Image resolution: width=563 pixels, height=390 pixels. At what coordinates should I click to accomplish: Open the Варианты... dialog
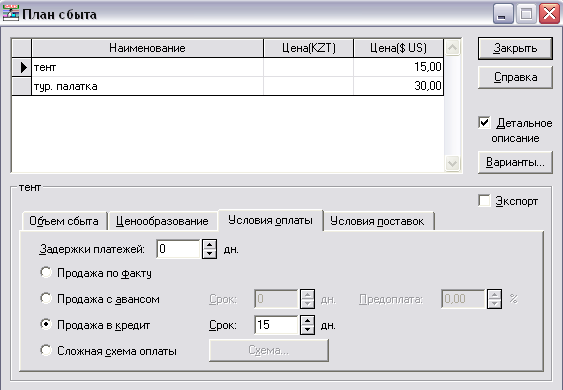point(515,162)
